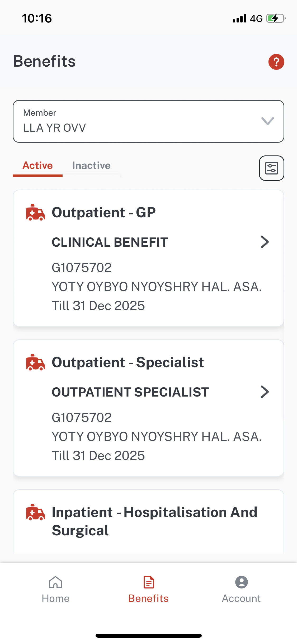Tap the red help question mark icon

click(x=276, y=62)
